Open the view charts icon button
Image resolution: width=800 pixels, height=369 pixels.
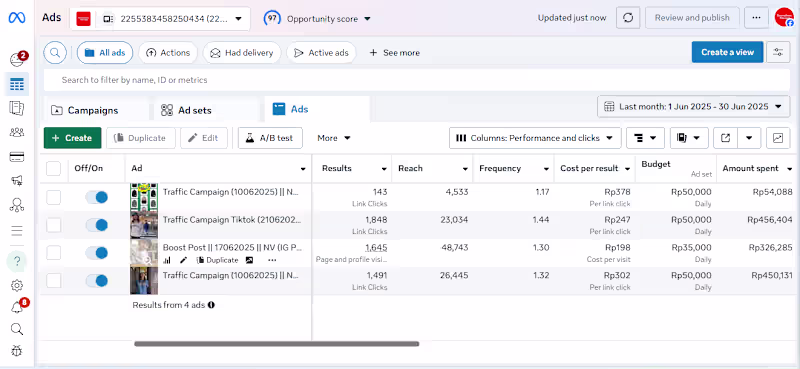pos(778,138)
